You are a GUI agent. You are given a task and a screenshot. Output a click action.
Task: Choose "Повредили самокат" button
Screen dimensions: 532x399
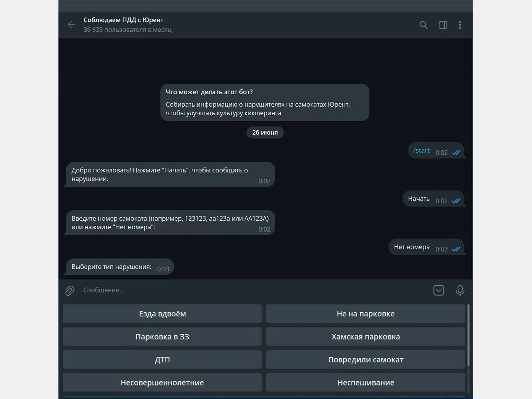(365, 360)
